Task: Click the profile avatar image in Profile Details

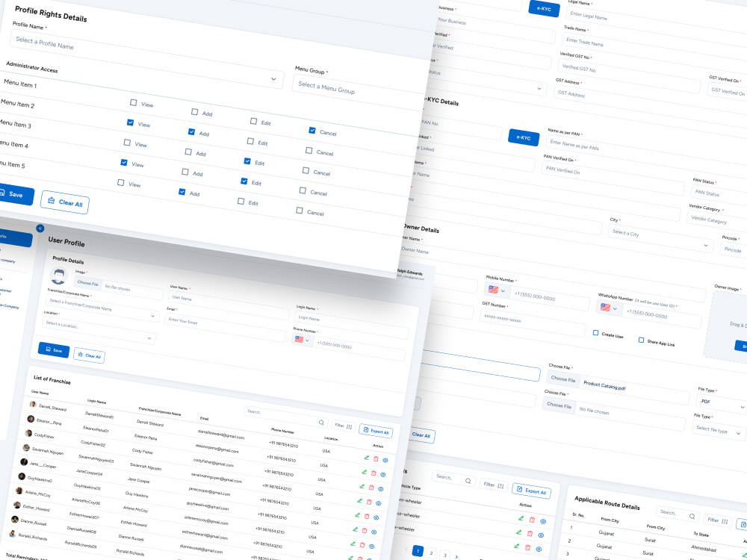Action: click(x=58, y=276)
